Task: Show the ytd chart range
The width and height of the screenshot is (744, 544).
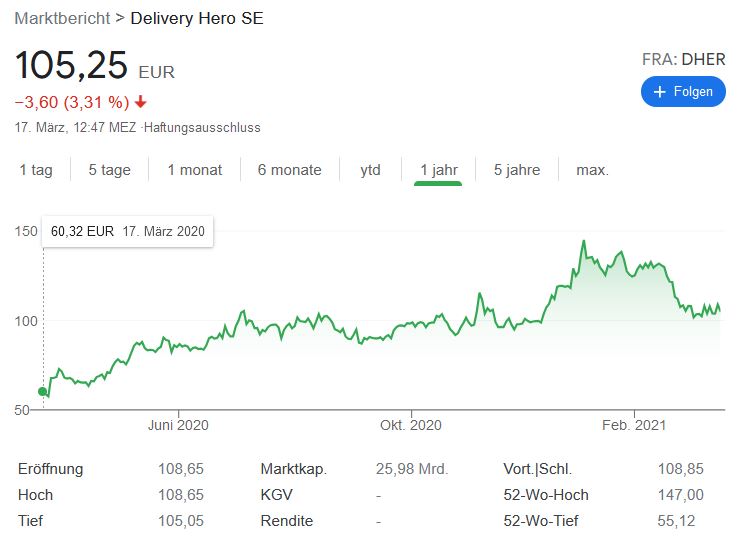Action: [x=370, y=170]
